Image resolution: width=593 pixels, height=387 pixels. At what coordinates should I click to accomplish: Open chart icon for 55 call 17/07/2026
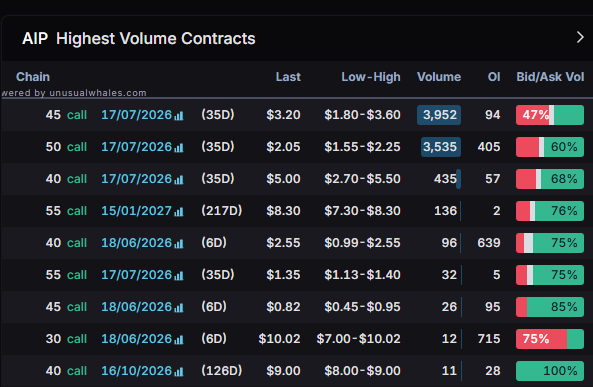(179, 275)
